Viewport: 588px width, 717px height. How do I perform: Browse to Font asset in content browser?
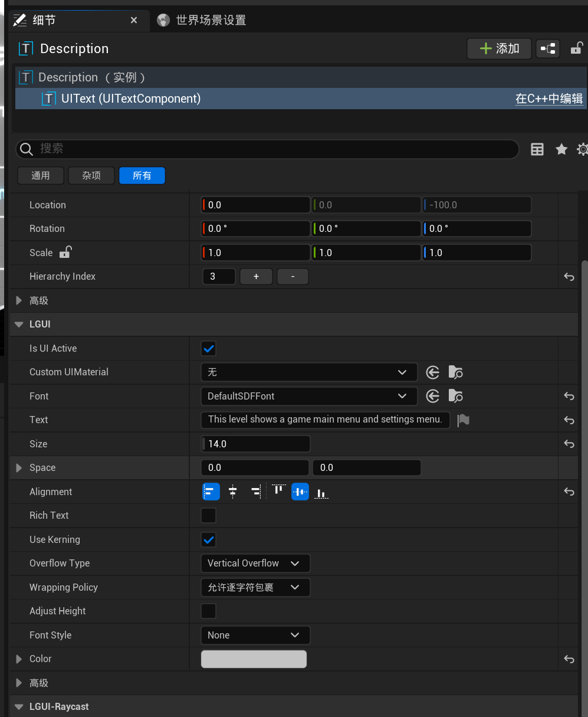pos(455,396)
